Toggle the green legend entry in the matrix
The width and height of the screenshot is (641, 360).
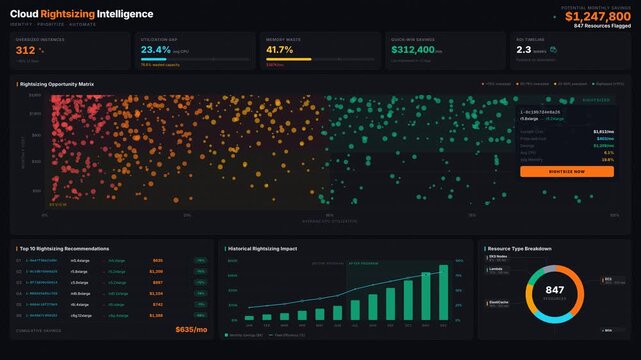click(608, 84)
